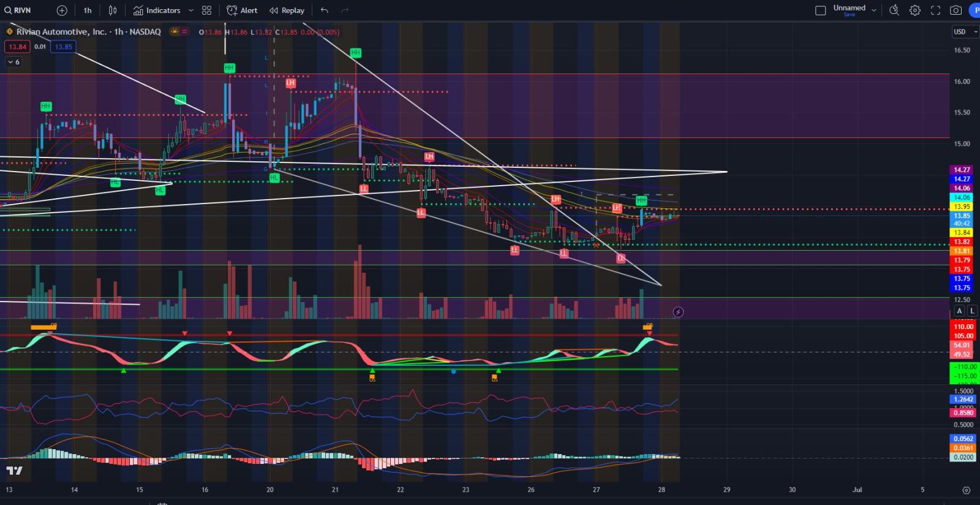This screenshot has height=505, width=980.
Task: Click the orange 13.81 price label
Action: pos(962,251)
